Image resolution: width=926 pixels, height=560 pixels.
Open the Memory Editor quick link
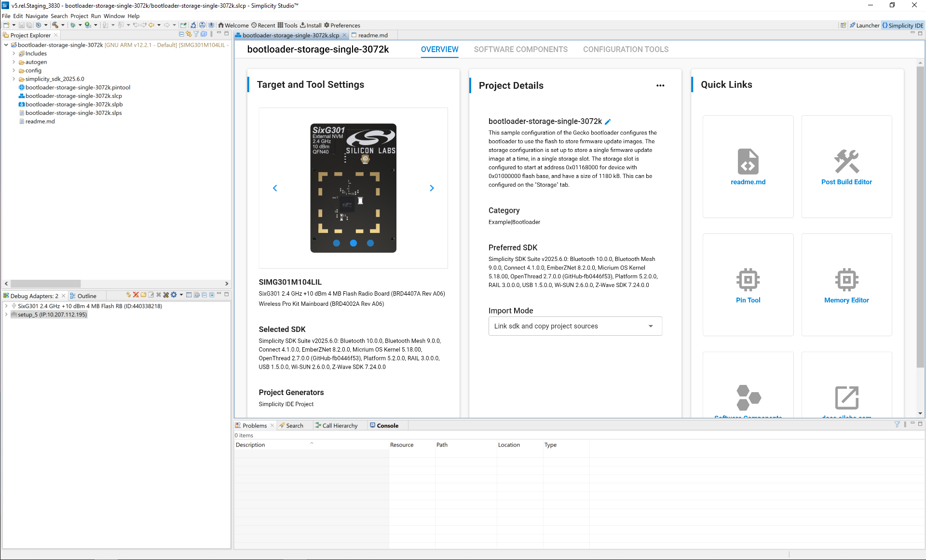pyautogui.click(x=847, y=285)
